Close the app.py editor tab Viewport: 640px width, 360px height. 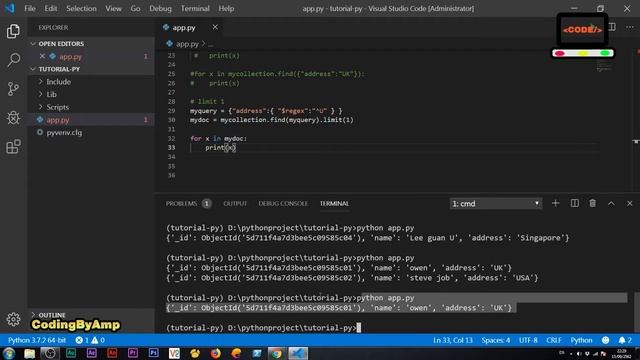click(x=215, y=27)
